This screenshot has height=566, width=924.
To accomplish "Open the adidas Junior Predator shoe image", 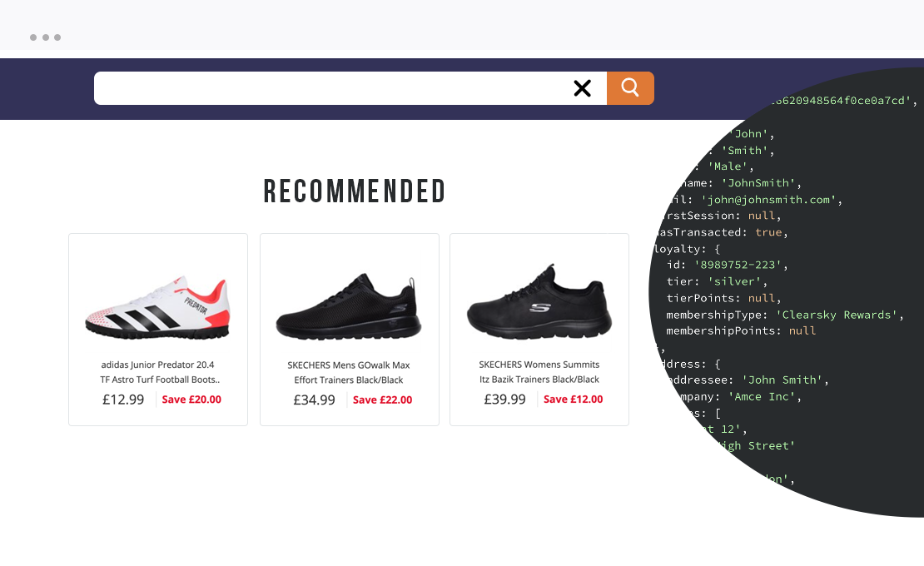I will [x=158, y=307].
